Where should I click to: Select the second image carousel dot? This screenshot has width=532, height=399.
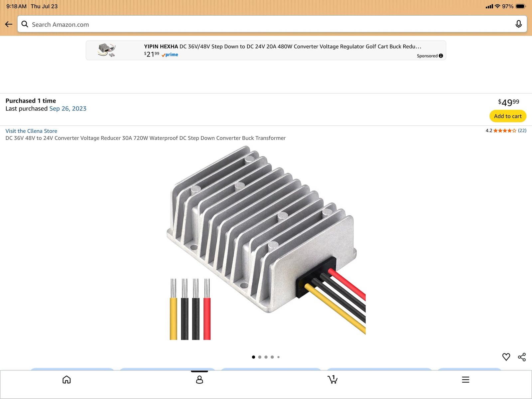click(x=260, y=357)
